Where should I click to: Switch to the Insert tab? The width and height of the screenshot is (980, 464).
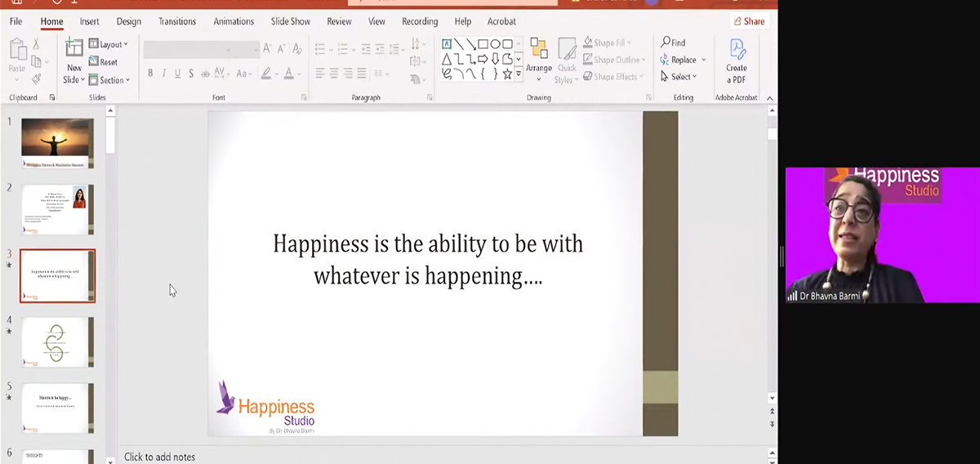pos(90,21)
